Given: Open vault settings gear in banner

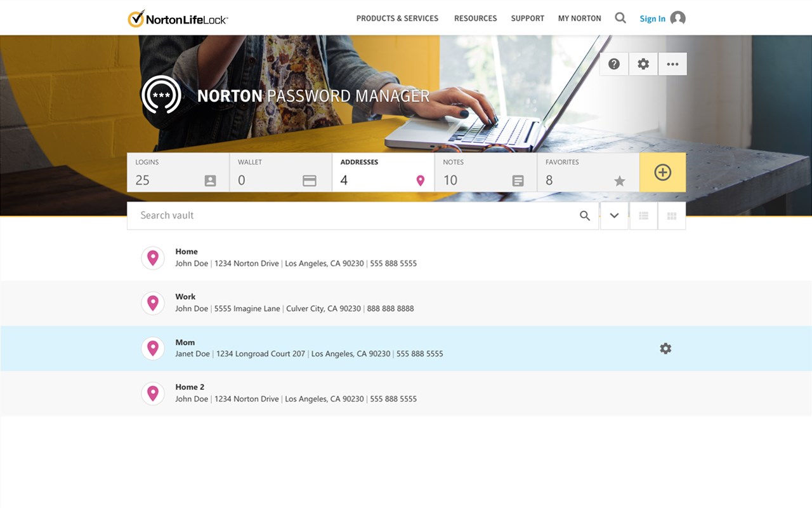Looking at the screenshot, I should 643,64.
